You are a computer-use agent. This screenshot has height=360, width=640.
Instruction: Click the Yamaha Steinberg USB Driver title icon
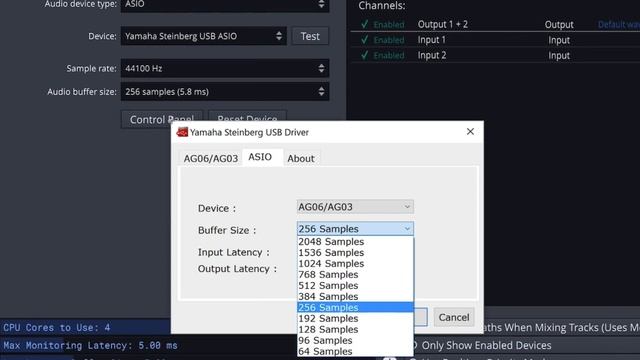click(182, 132)
